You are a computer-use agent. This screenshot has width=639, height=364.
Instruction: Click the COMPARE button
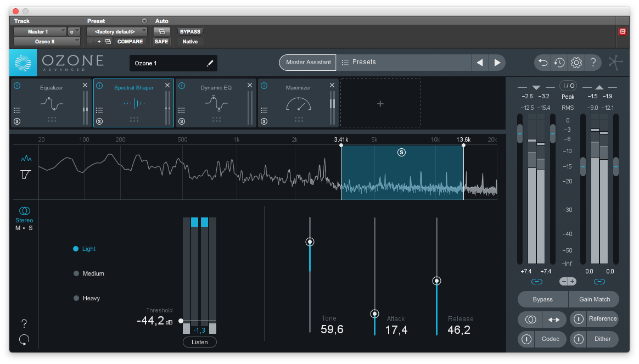130,42
